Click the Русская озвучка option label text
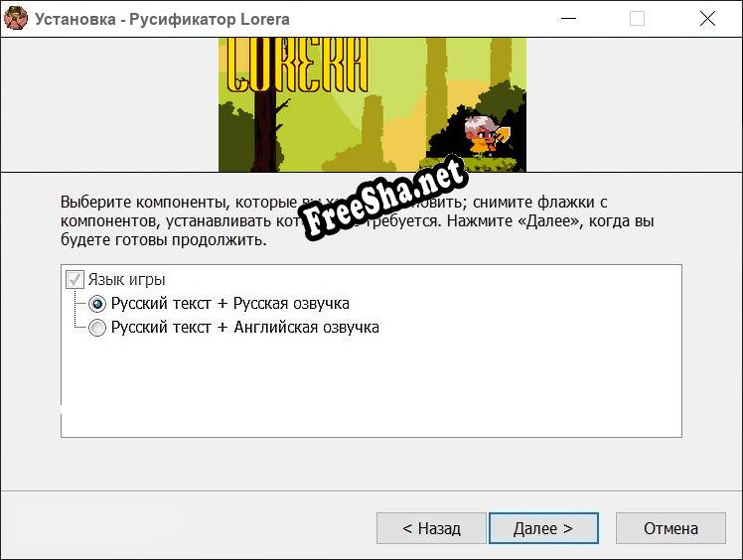The image size is (743, 560). coord(291,303)
